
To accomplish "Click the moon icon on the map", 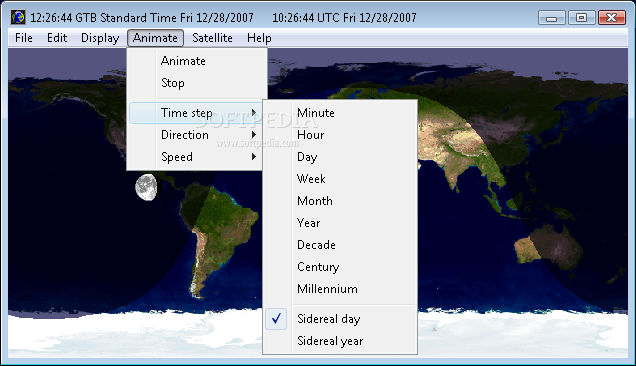I will pos(146,187).
